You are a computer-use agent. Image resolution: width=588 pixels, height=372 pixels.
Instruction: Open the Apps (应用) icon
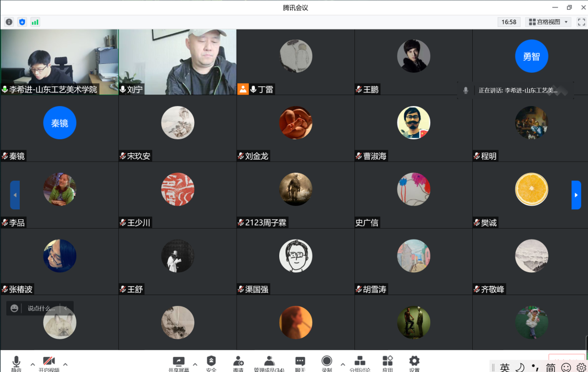click(387, 362)
